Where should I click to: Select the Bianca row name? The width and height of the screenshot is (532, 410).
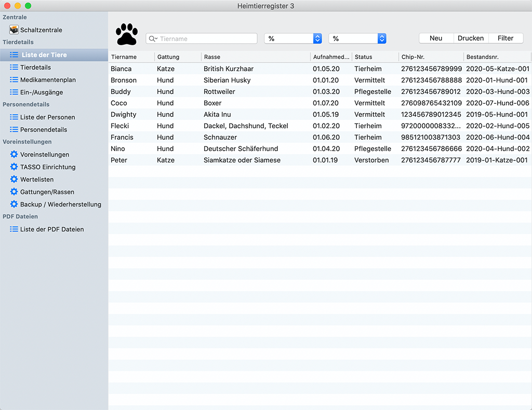coord(121,69)
